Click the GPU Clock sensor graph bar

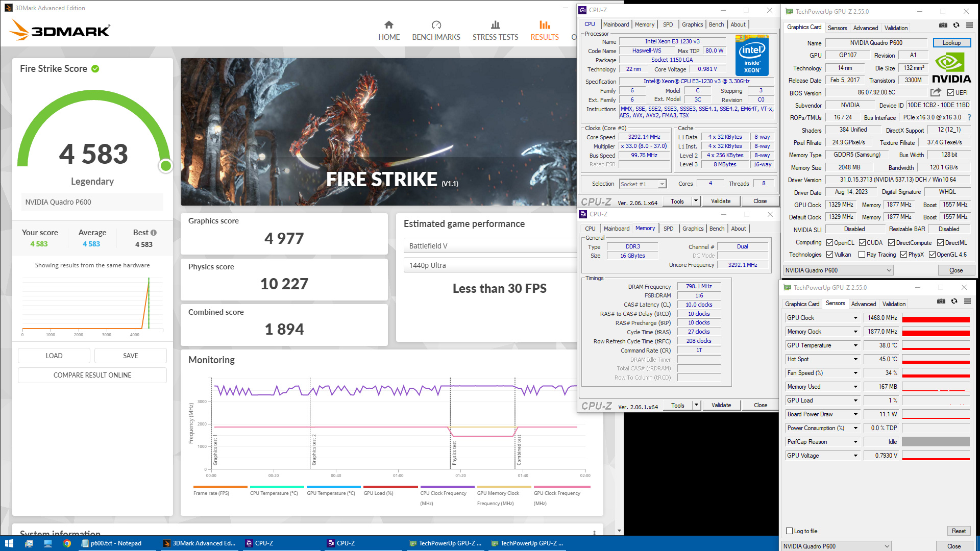936,318
